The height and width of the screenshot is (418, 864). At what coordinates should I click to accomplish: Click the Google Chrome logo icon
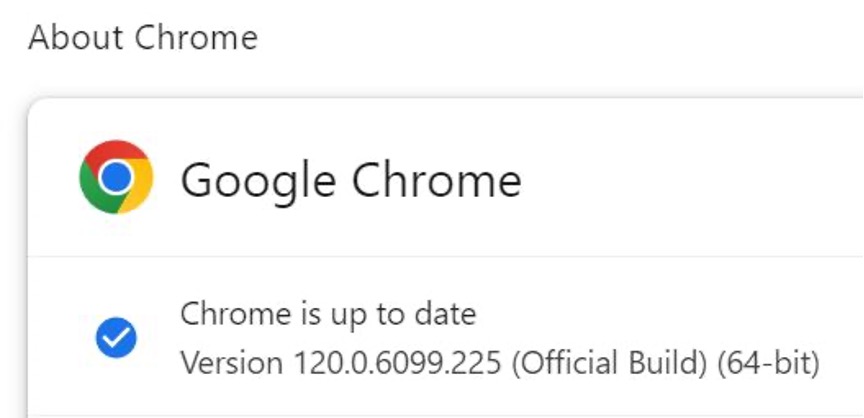[116, 178]
